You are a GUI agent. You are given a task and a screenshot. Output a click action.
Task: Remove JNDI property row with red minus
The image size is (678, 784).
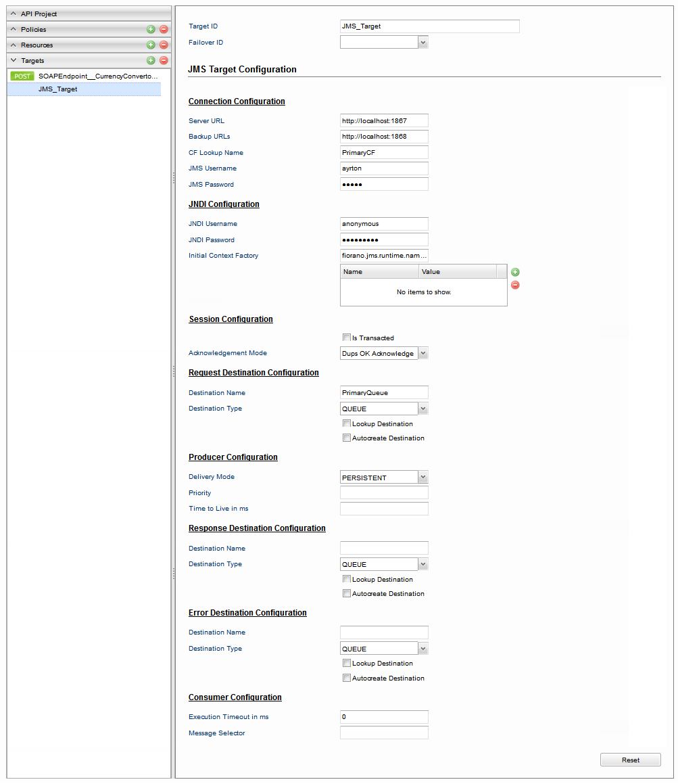point(515,285)
